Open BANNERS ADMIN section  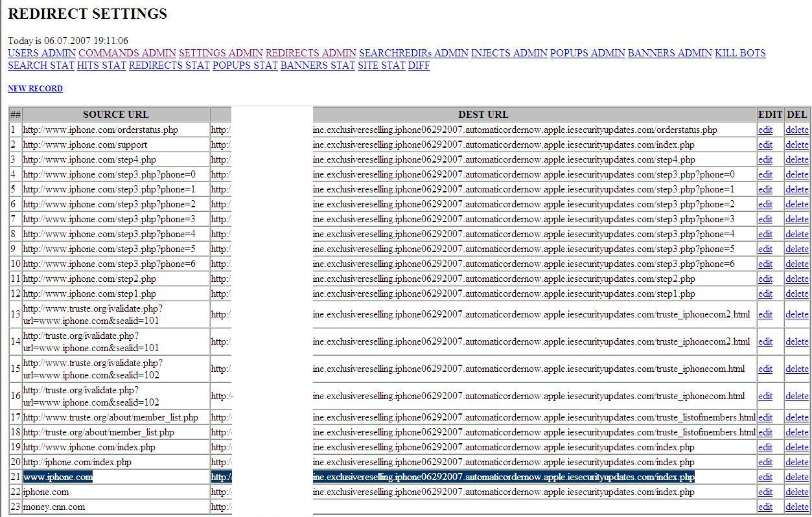pyautogui.click(x=669, y=53)
